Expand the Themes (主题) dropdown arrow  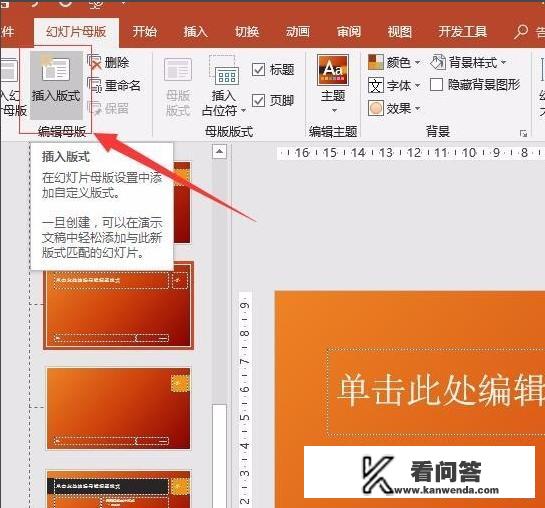click(x=334, y=110)
